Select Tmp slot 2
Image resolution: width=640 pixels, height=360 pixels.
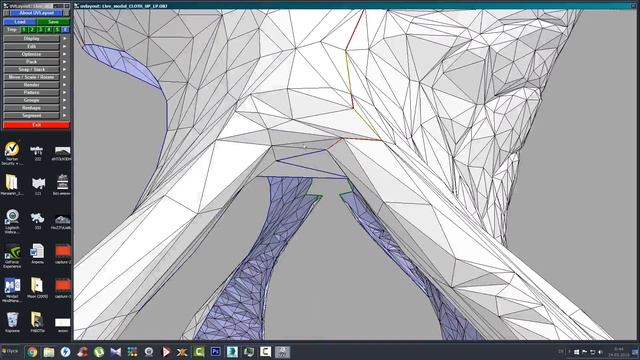(32, 29)
